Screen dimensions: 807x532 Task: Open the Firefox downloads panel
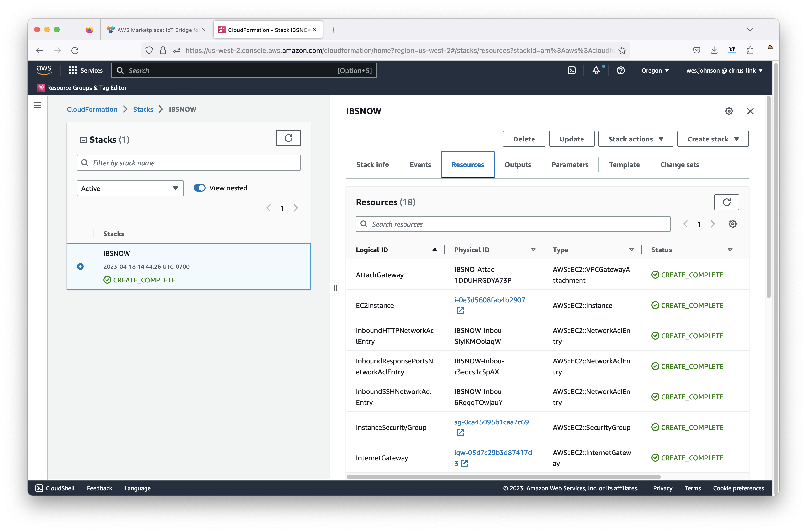pos(714,50)
